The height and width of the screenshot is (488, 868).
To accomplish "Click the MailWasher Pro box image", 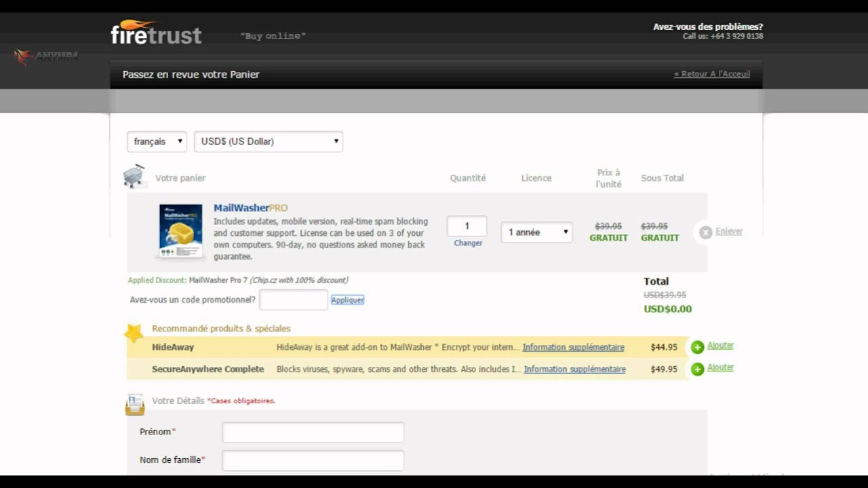I will click(180, 231).
